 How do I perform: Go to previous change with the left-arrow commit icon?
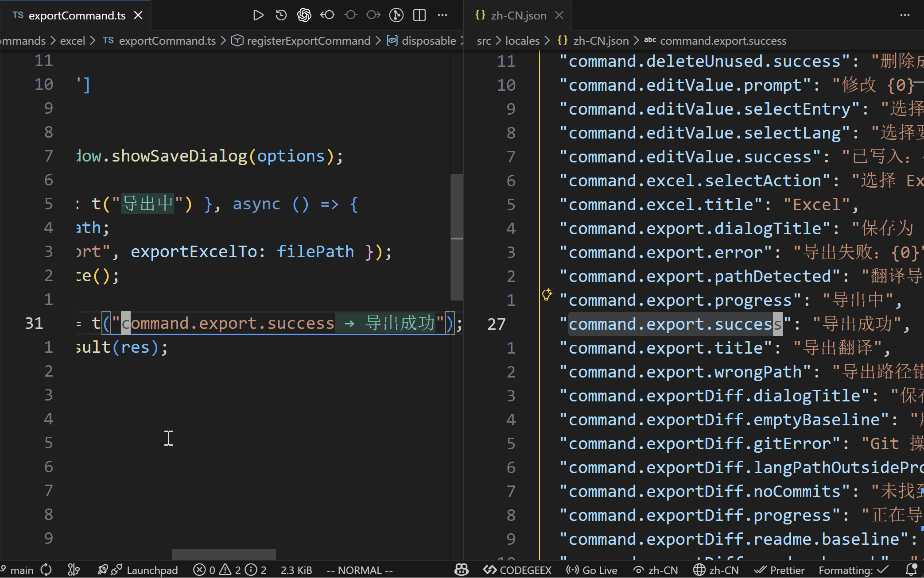coord(327,15)
